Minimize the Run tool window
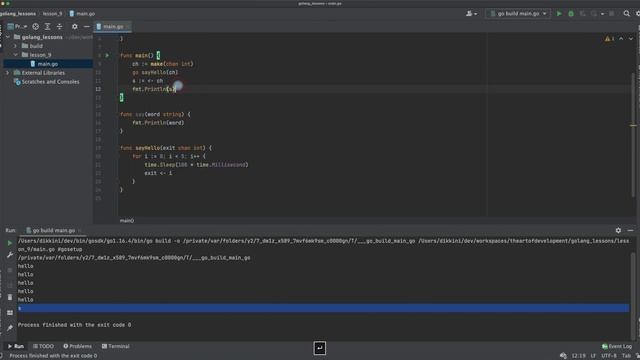Viewport: 640px width, 360px height. (630, 231)
